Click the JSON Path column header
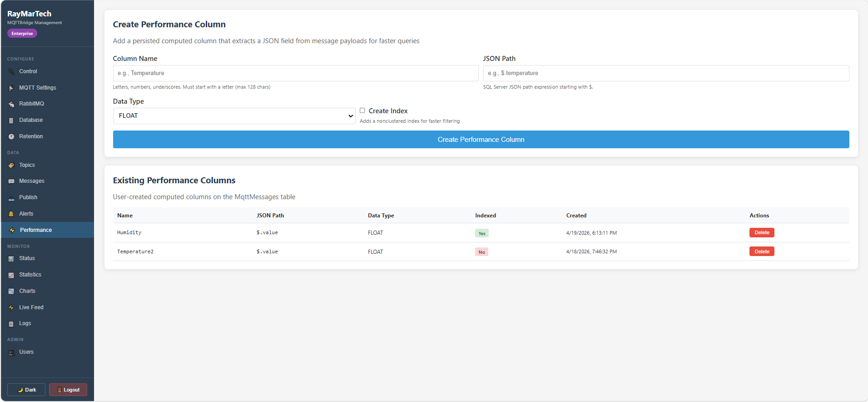Screen dimensions: 868x402 click(270, 216)
